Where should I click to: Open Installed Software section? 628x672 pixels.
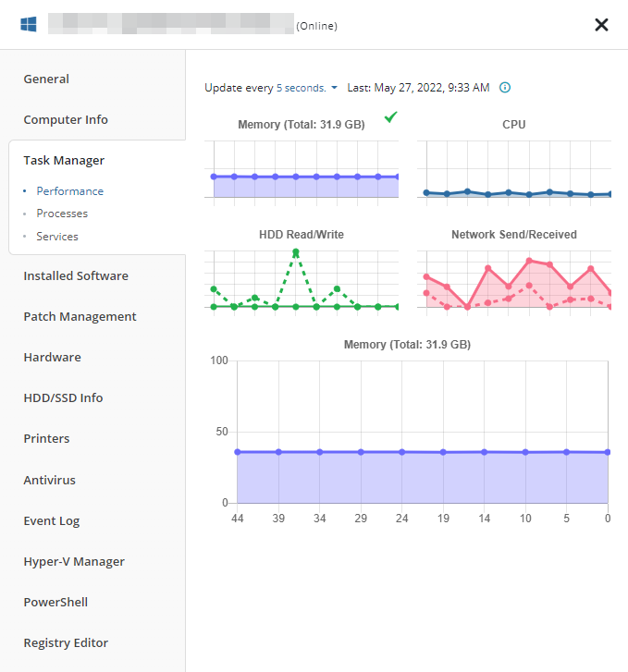(x=76, y=275)
